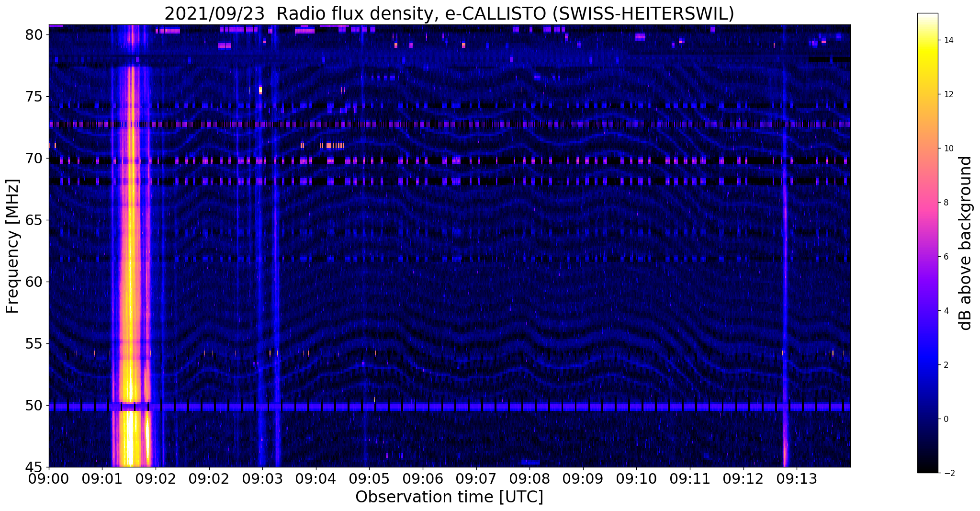This screenshot has width=980, height=511.
Task: Click the 09:08 time tick label
Action: pos(529,479)
